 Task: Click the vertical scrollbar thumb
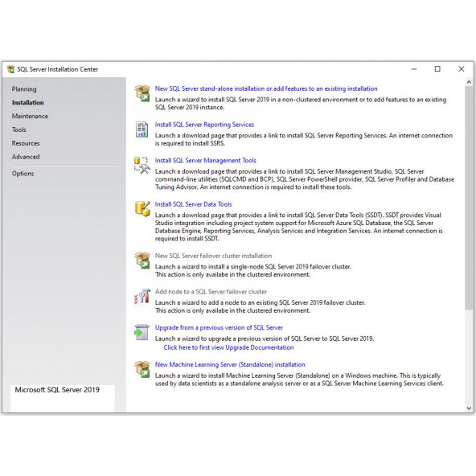(x=469, y=198)
